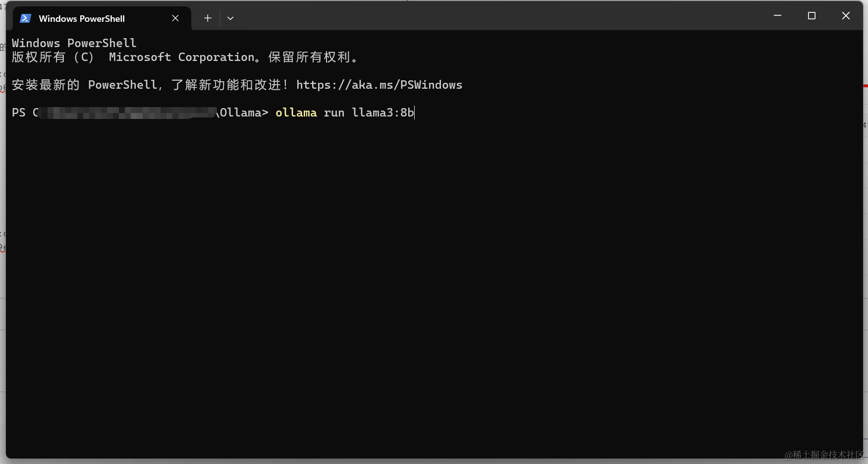Click the "保留所有权利" text

[309, 58]
